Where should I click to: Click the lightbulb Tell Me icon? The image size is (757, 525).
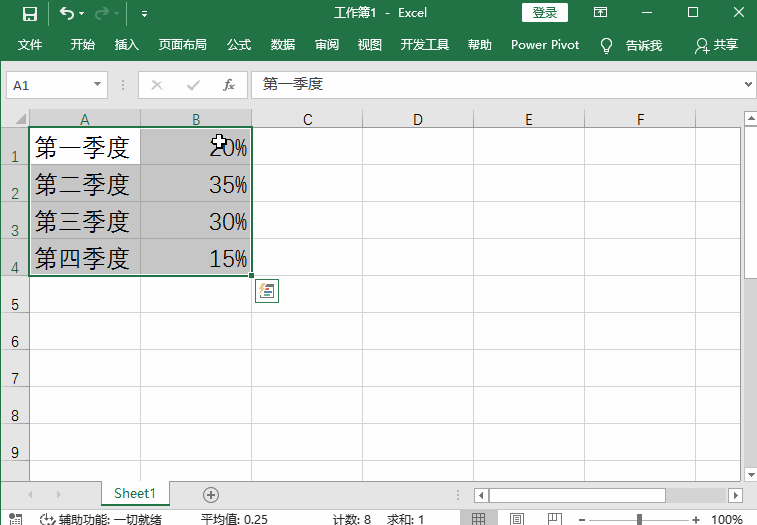point(606,45)
